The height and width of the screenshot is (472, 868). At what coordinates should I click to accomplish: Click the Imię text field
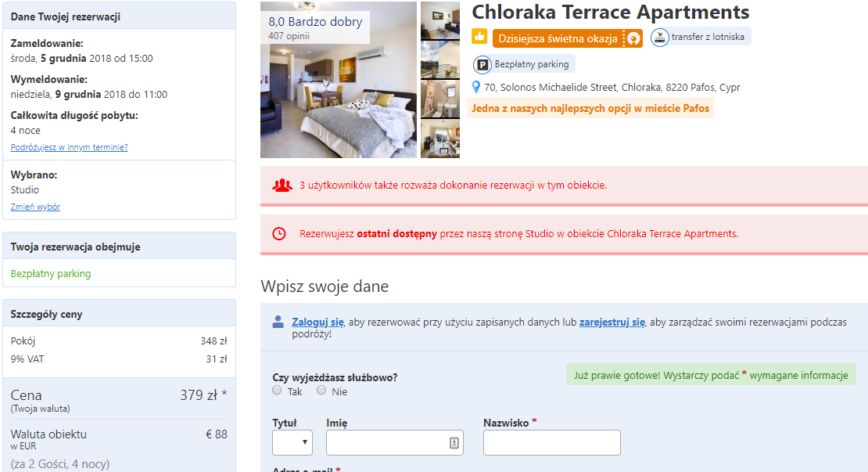[x=395, y=442]
